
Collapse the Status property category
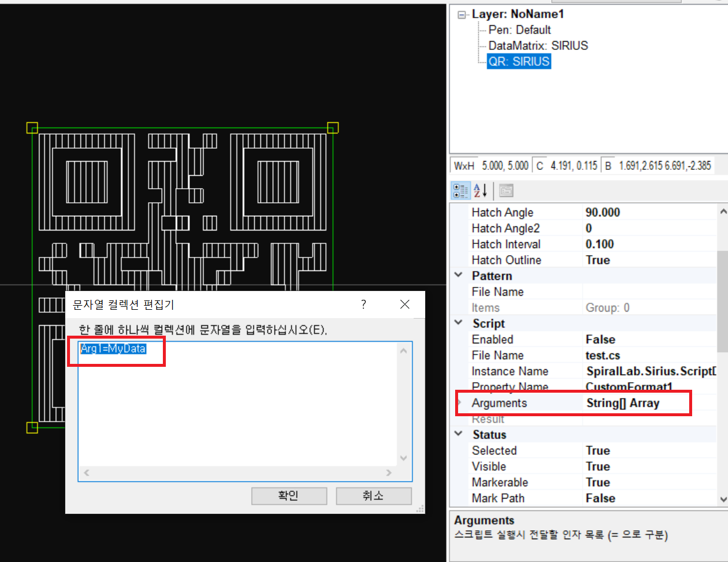(x=459, y=434)
